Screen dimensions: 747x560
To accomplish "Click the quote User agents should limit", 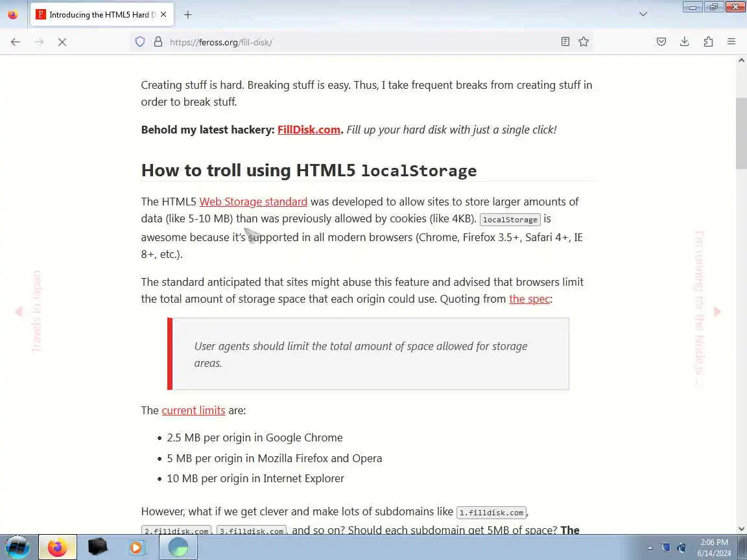I will coord(361,355).
